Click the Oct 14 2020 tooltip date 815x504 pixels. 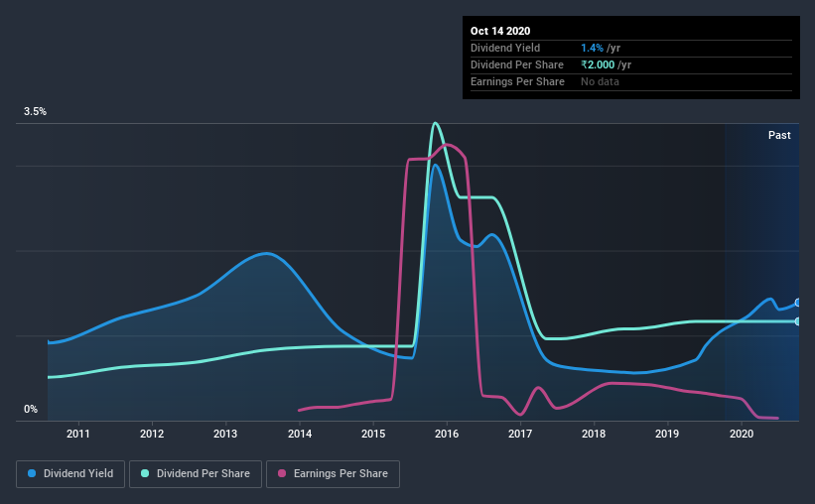point(500,31)
